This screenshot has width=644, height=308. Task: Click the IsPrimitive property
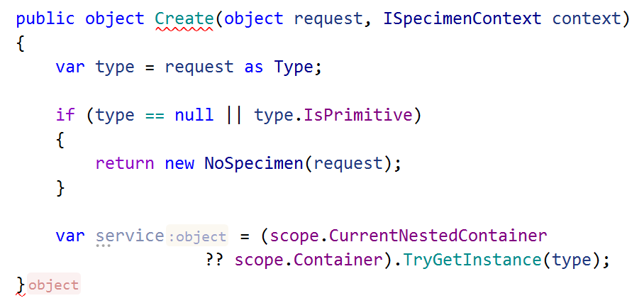point(357,115)
